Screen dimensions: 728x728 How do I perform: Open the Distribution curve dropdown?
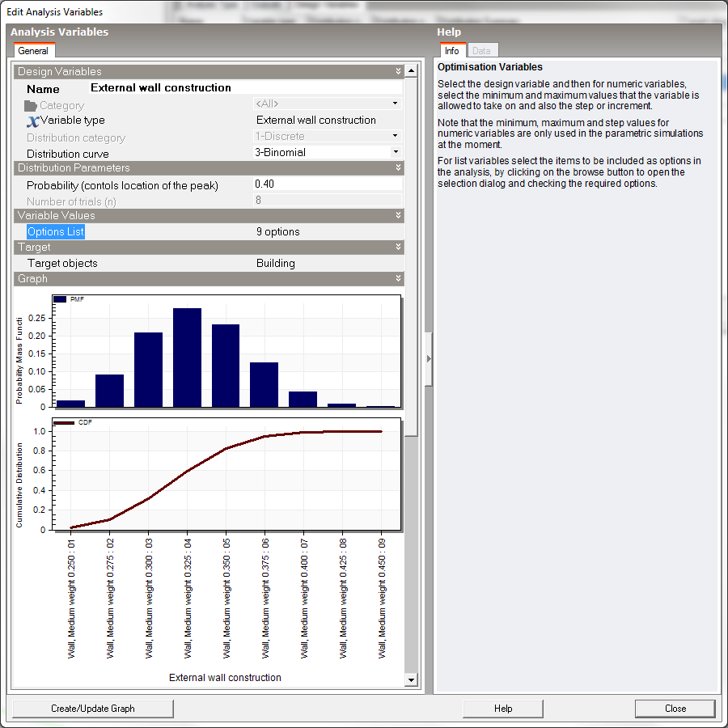coord(396,152)
